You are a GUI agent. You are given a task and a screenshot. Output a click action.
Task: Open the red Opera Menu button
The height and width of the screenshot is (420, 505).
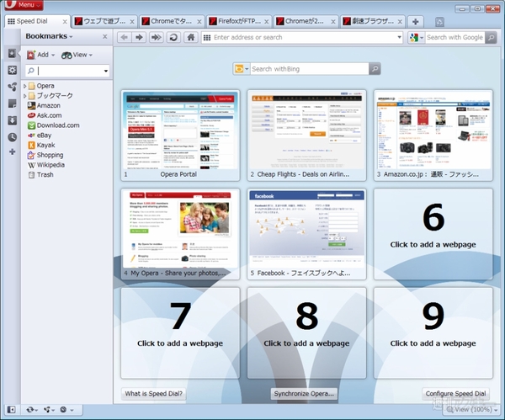click(x=24, y=5)
